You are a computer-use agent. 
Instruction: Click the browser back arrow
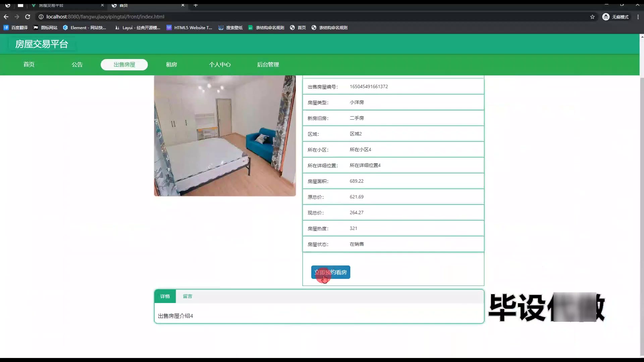coord(6,17)
